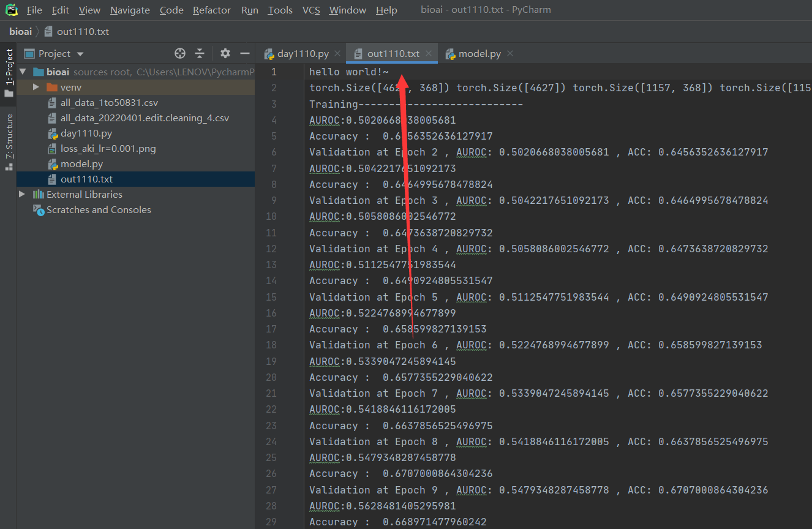
Task: Expand the External Libraries node
Action: tap(23, 194)
